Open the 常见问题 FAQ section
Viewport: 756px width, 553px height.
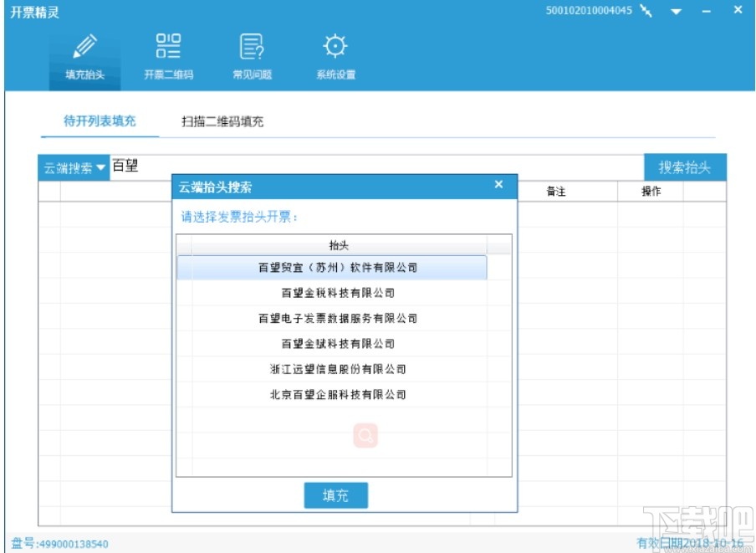click(253, 57)
